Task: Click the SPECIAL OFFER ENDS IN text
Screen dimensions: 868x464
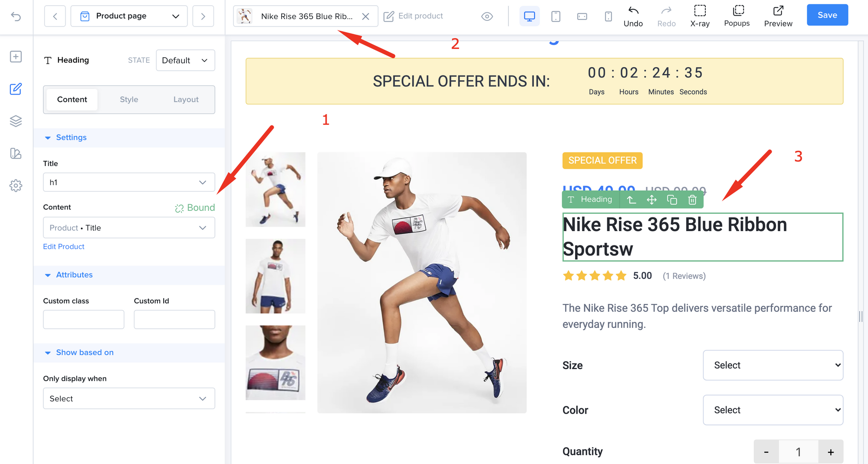Action: [461, 82]
